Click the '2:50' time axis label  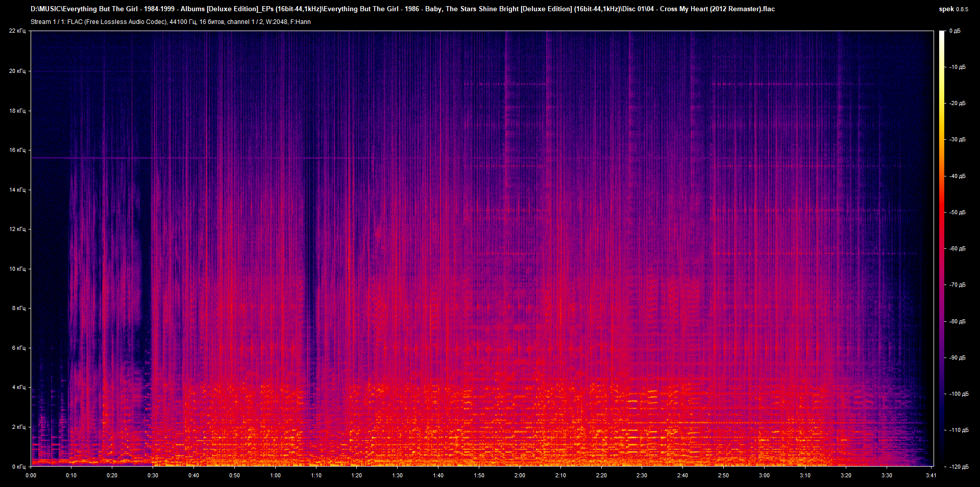(723, 475)
